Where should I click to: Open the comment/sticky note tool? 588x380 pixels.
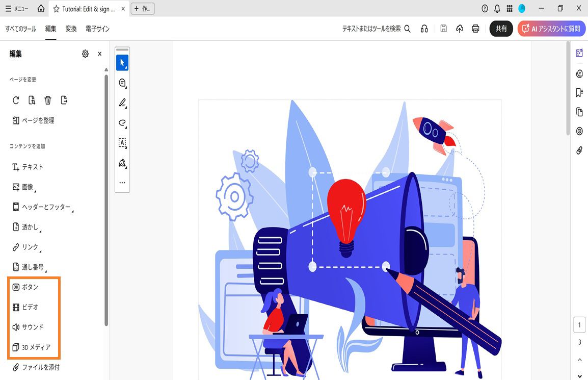(x=122, y=82)
